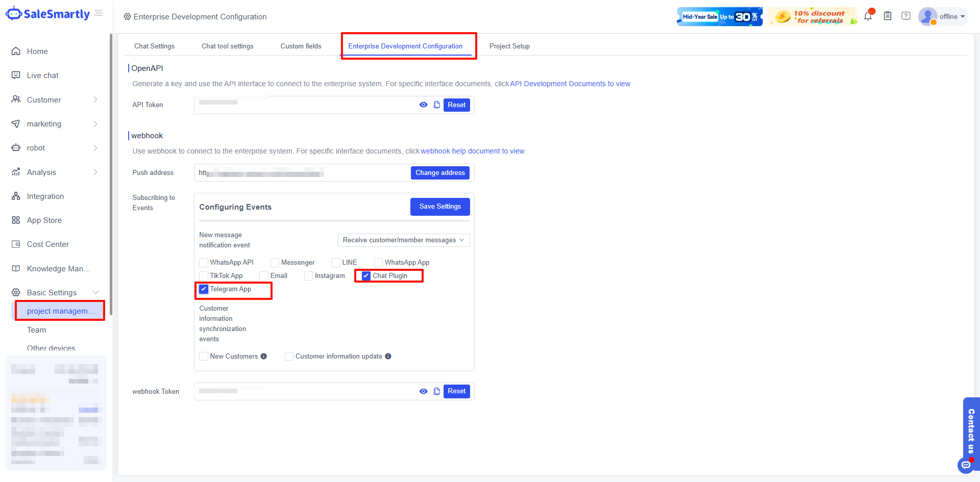980x482 pixels.
Task: Open the Project Setup tab
Action: coord(509,46)
